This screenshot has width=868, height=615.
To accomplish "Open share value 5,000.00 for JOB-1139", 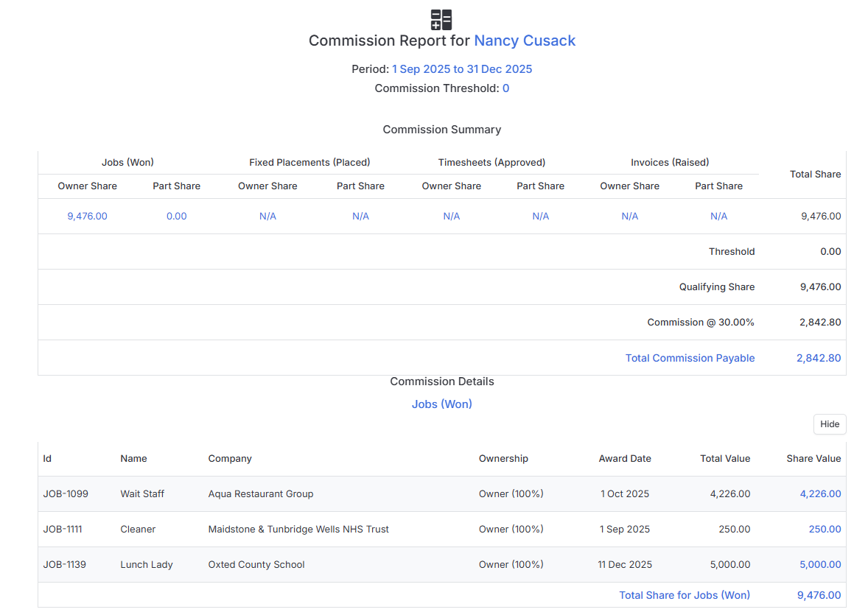I will (x=820, y=565).
